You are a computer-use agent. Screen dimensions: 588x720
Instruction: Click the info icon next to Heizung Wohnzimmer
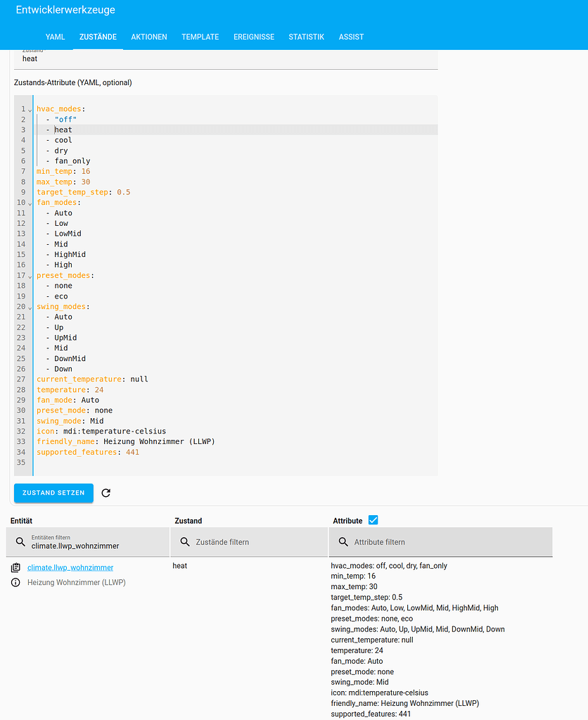[x=15, y=582]
